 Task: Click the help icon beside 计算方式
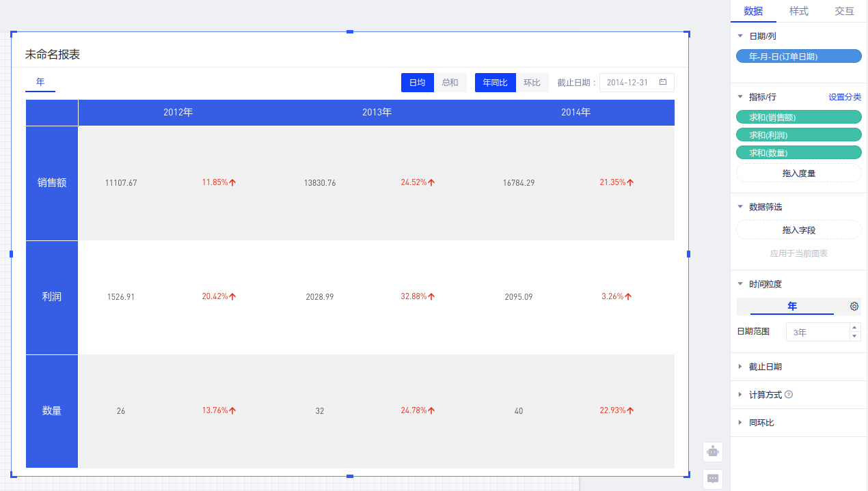point(789,395)
